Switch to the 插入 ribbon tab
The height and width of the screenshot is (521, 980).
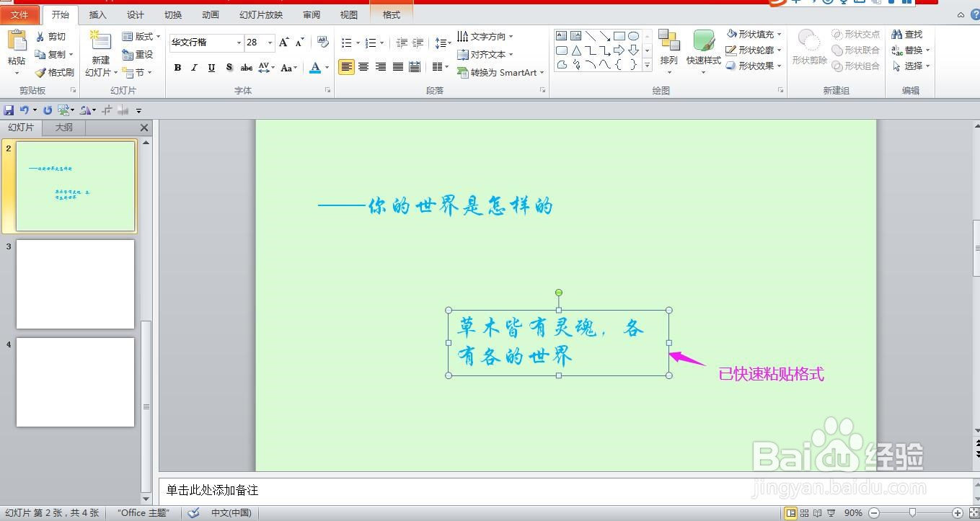pos(97,14)
